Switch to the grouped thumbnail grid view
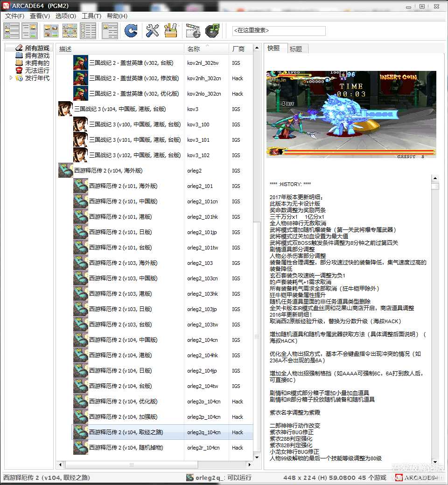This screenshot has width=448, height=485. 69,30
